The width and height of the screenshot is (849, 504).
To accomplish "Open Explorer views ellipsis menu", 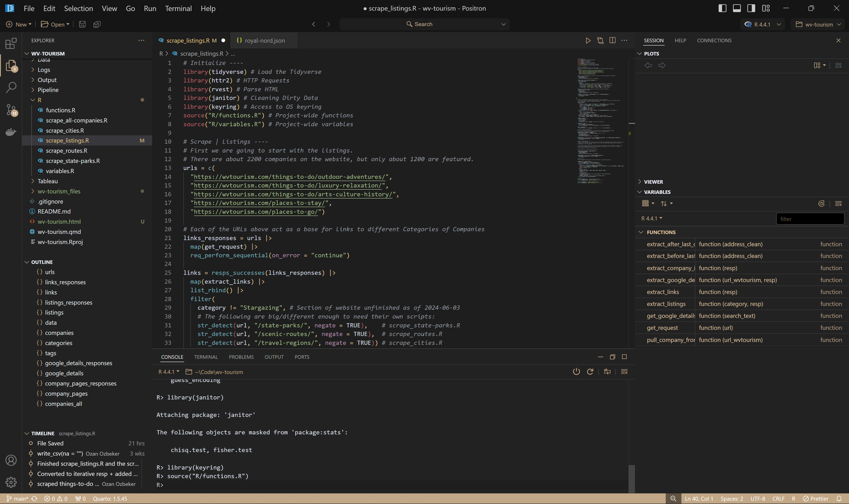I will pos(141,40).
